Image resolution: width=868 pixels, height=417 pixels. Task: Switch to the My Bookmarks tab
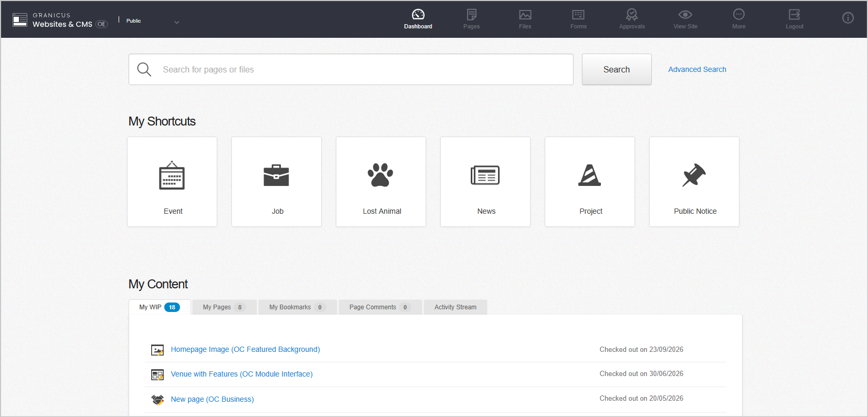pos(298,307)
